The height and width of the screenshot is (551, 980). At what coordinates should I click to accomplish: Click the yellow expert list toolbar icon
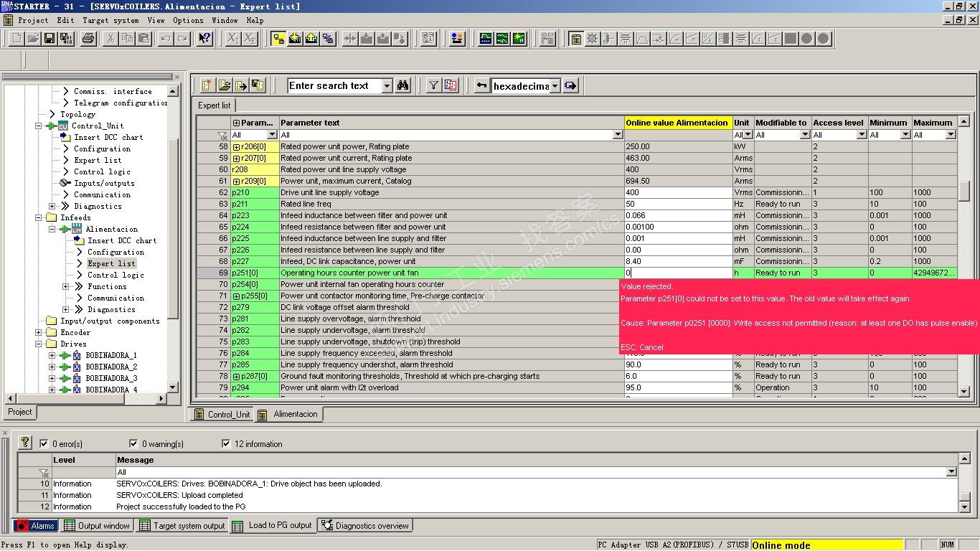click(x=575, y=38)
